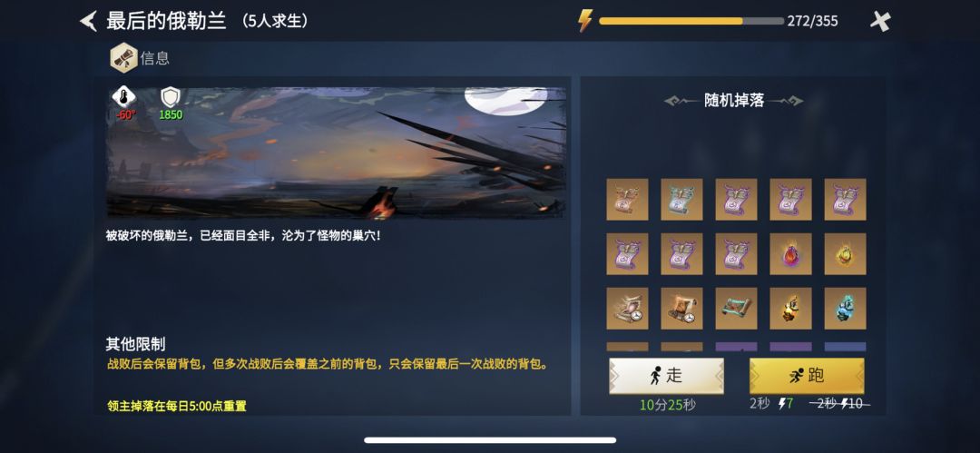
Task: Choose the 跑 run button
Action: coord(807,376)
